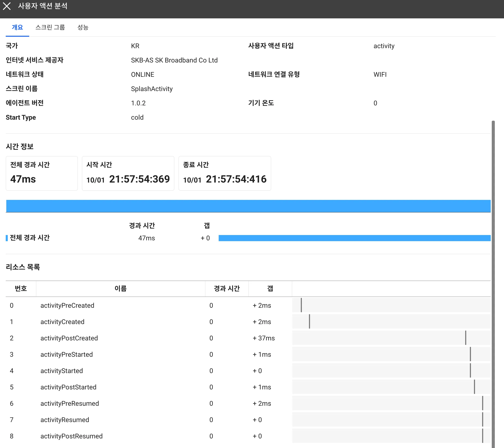Select the activityPreCreated resource row
This screenshot has width=504, height=448.
[67, 305]
